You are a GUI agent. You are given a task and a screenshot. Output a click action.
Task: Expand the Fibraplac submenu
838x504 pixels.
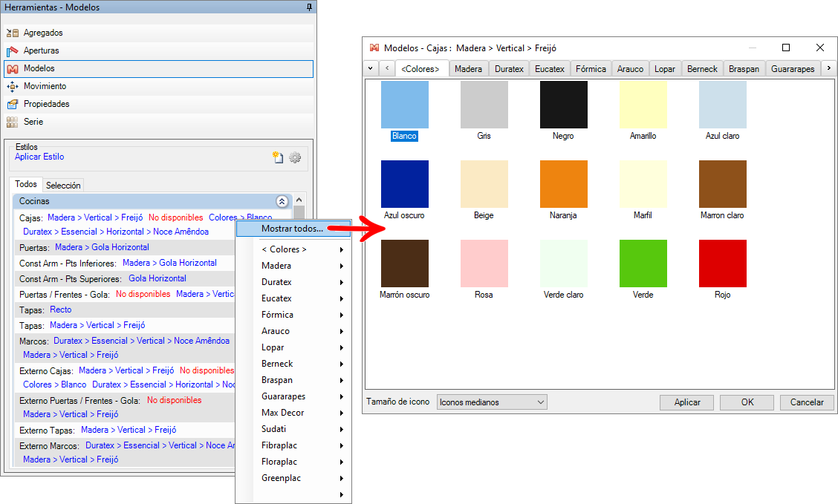[x=342, y=446]
